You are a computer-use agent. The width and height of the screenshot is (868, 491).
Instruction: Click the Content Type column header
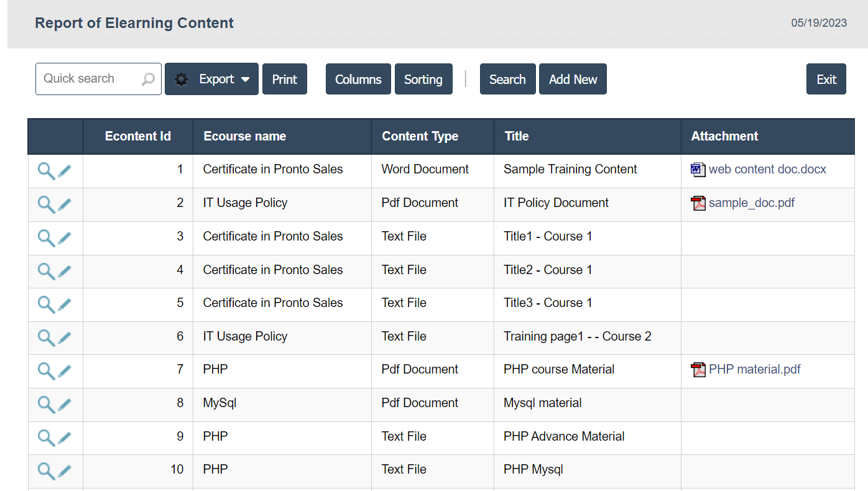coord(420,137)
